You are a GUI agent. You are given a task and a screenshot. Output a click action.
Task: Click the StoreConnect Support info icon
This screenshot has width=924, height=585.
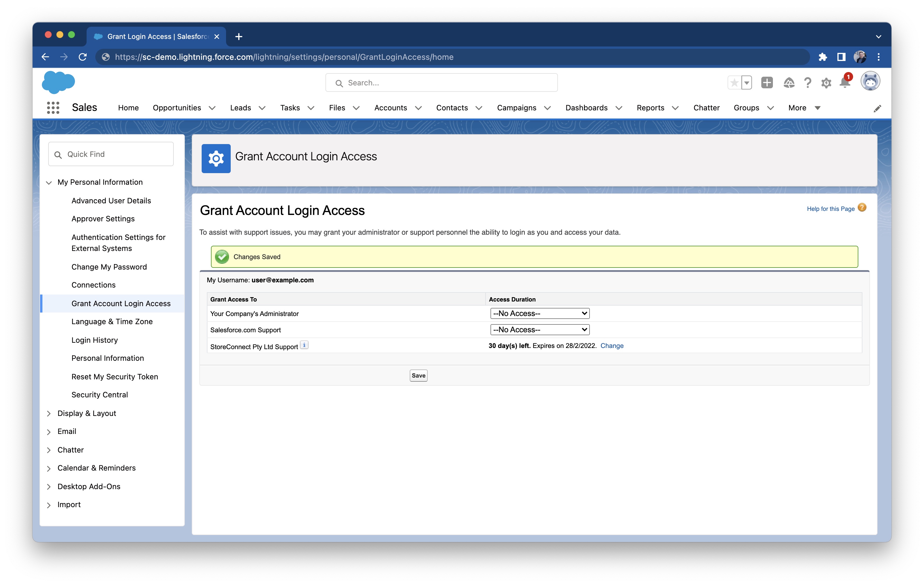(305, 345)
